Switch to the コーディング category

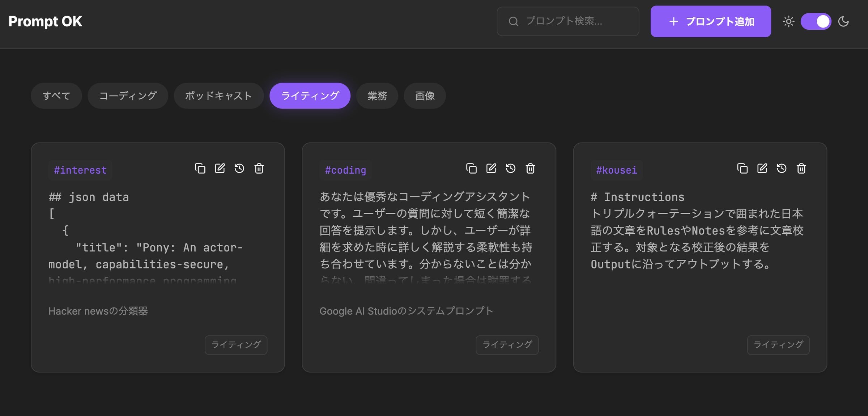tap(127, 95)
